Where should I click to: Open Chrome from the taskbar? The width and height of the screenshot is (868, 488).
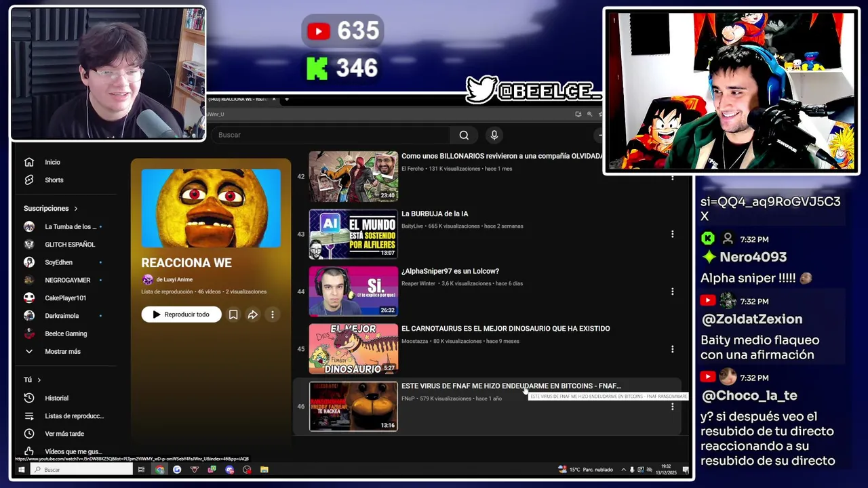point(159,469)
